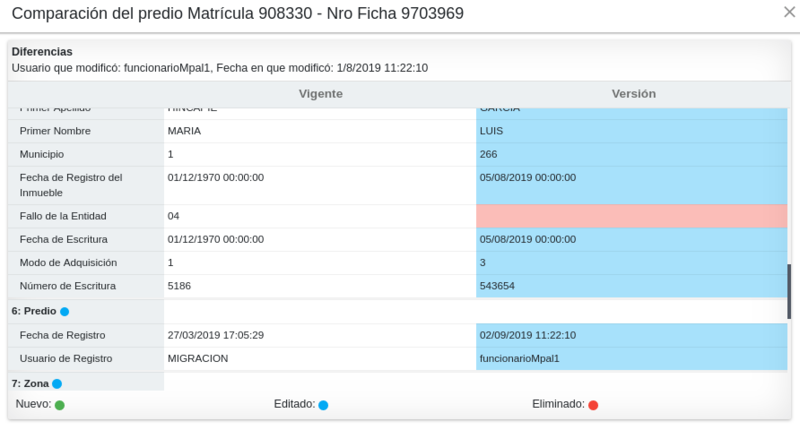Expand the 6: Predio section
The width and height of the screenshot is (800, 430).
33,311
